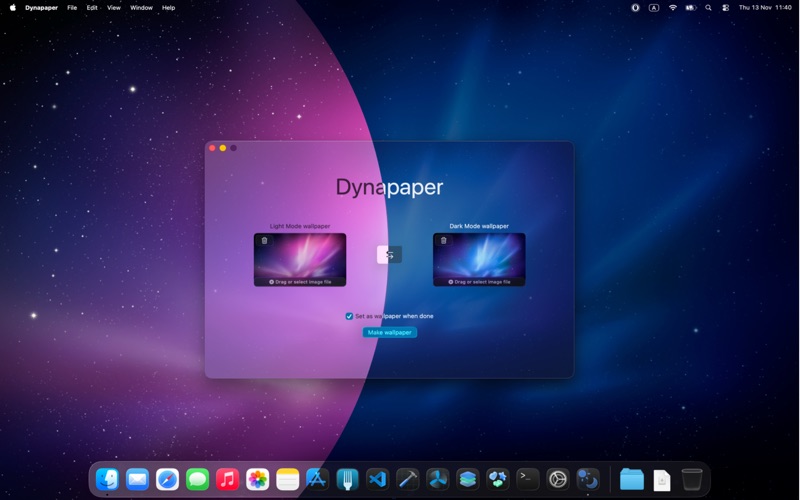This screenshot has height=500, width=800.
Task: Click 'Drag or select image file' under Light Mode
Action: pyautogui.click(x=300, y=282)
